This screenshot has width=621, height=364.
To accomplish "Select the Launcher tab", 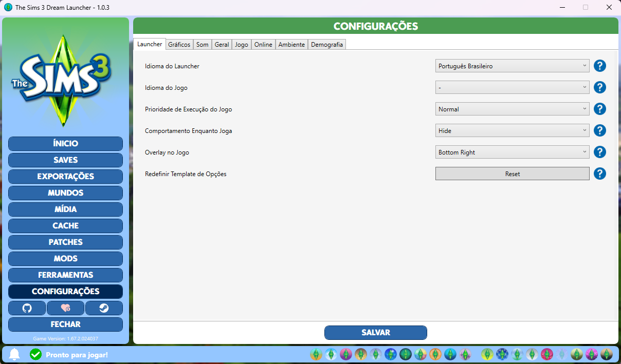I will (x=150, y=44).
